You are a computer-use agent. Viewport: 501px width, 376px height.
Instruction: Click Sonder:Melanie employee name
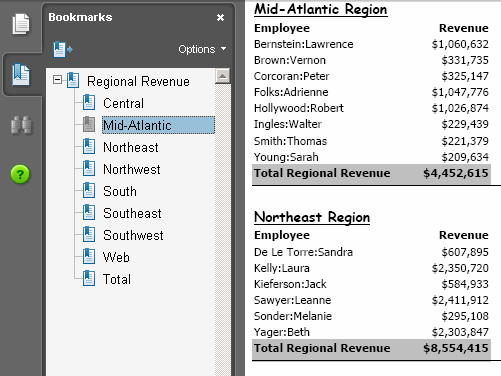tap(293, 316)
